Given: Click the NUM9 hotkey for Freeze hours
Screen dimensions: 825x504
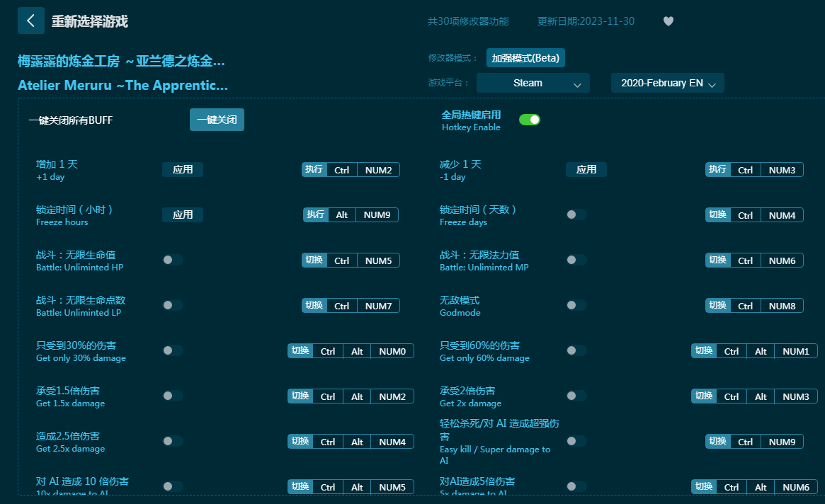Looking at the screenshot, I should tap(377, 214).
